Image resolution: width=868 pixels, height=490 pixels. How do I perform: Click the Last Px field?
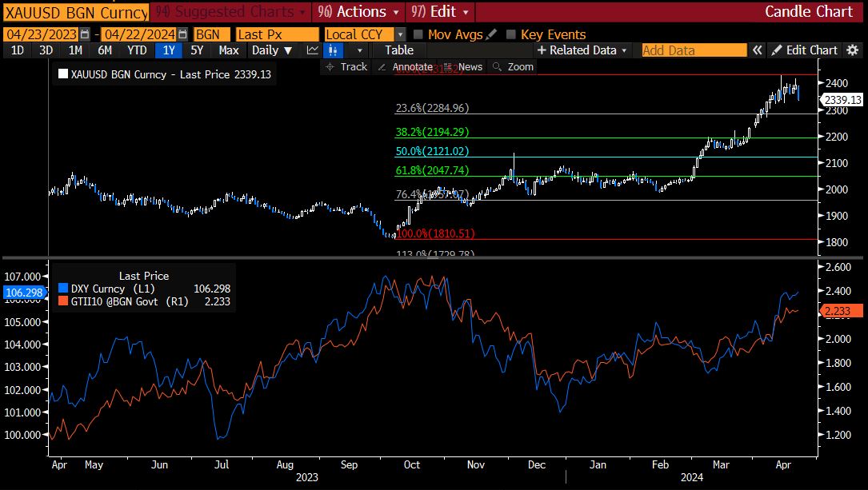(278, 34)
